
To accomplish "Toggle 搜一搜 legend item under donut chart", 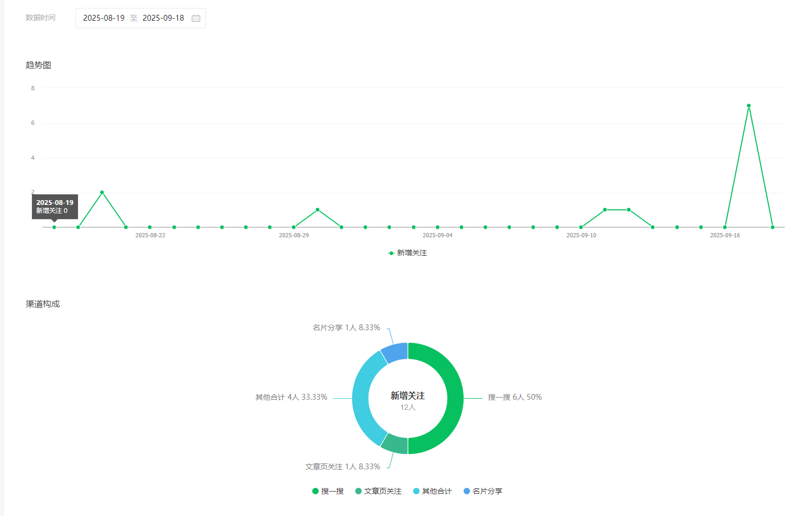I will coord(328,491).
